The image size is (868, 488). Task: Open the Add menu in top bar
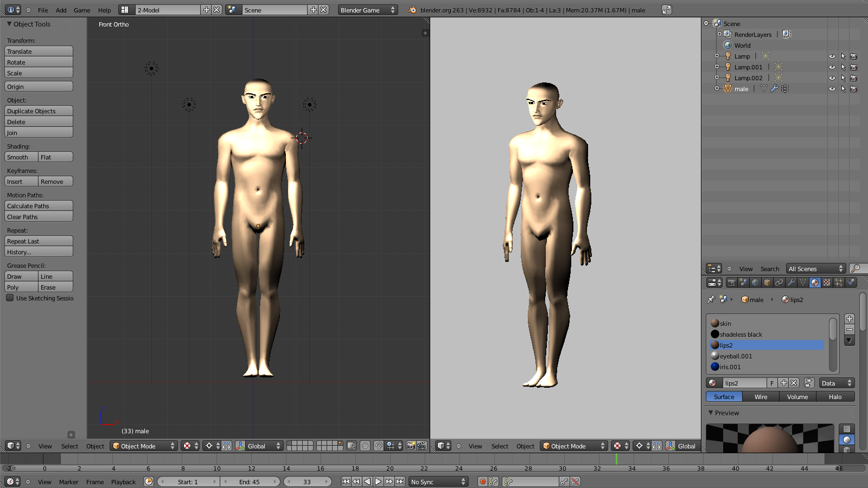pyautogui.click(x=61, y=10)
